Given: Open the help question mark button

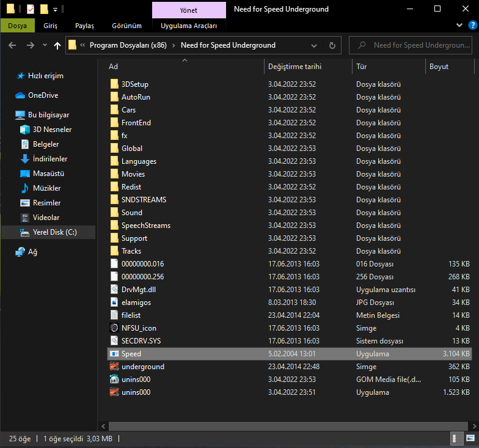Looking at the screenshot, I should click(x=473, y=25).
